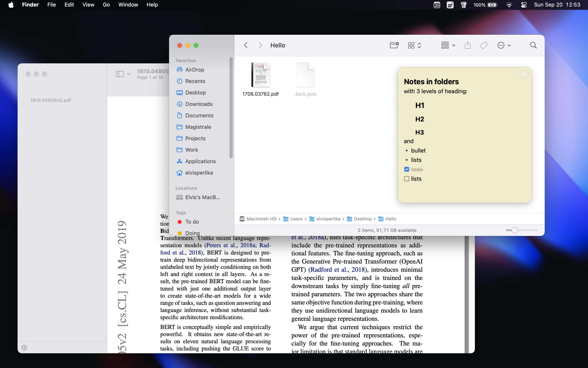Open Control Center from the menu bar
The width and height of the screenshot is (588, 368).
click(524, 5)
